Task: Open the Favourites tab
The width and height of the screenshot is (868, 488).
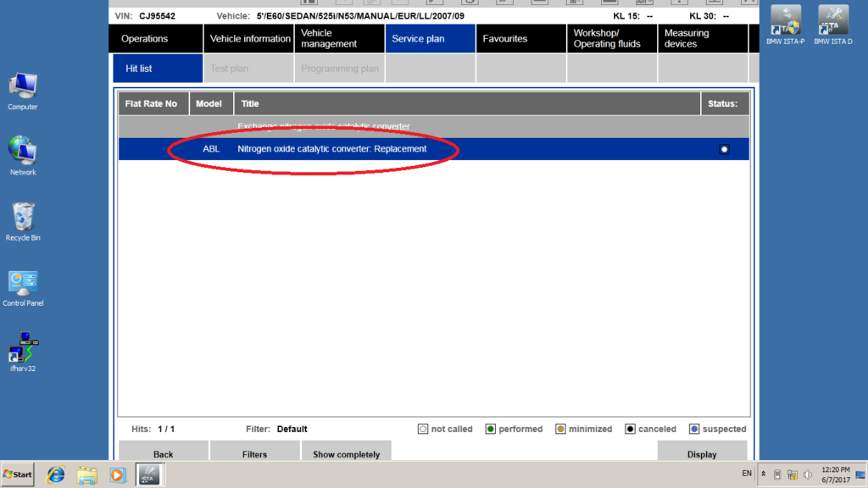Action: 521,39
